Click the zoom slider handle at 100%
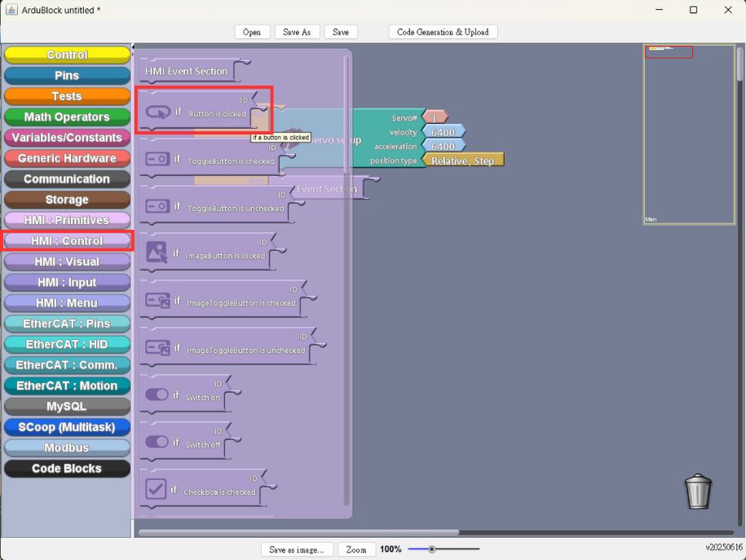 (431, 549)
